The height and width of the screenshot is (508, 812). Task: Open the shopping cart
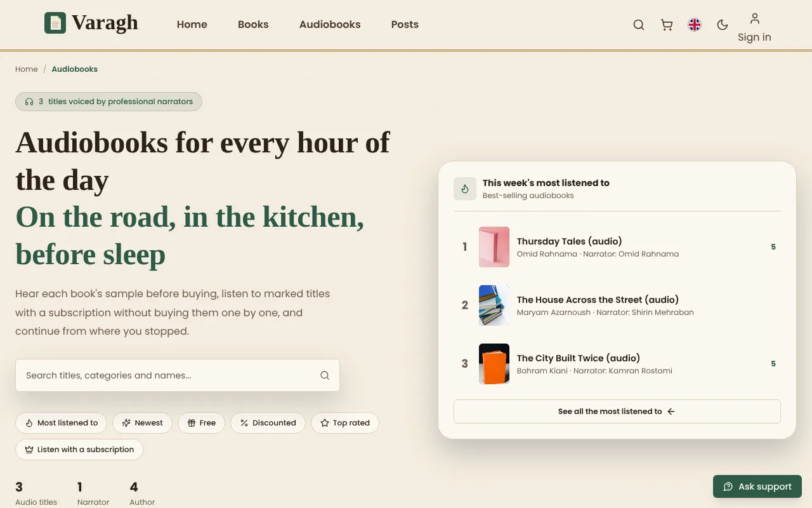[667, 25]
